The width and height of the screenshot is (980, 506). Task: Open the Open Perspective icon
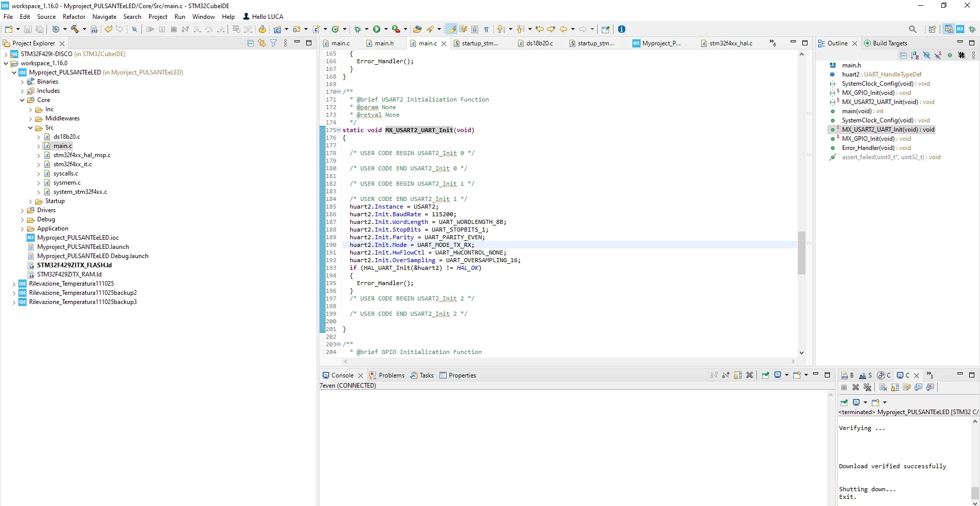pos(932,29)
